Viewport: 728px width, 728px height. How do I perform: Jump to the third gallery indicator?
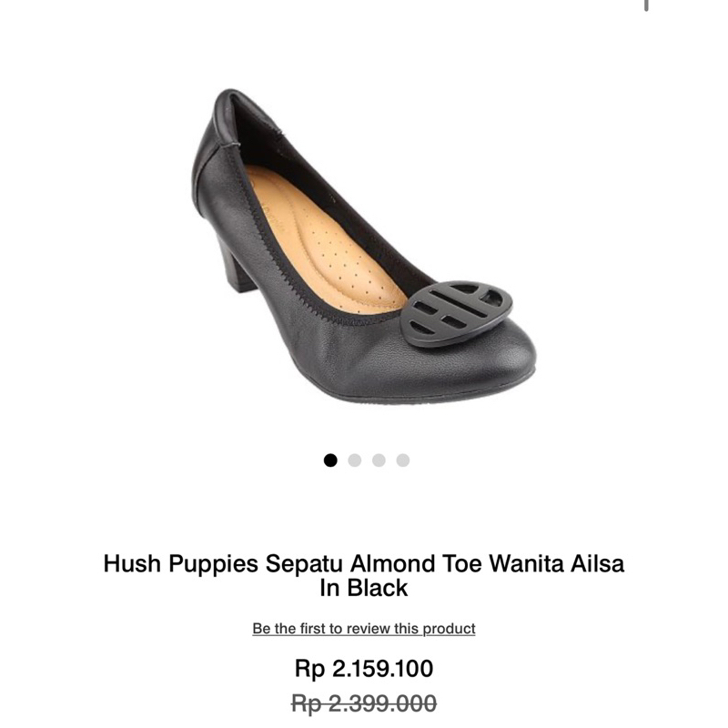coord(379,458)
